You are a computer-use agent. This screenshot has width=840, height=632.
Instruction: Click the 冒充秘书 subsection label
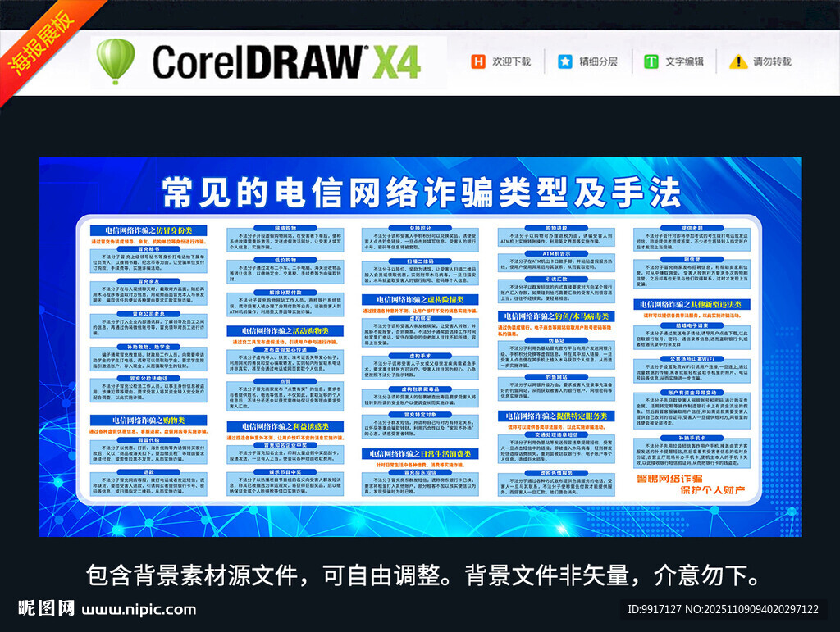click(149, 249)
